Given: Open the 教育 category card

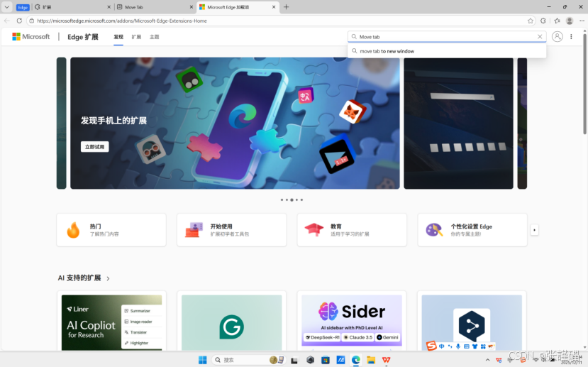Looking at the screenshot, I should point(352,230).
